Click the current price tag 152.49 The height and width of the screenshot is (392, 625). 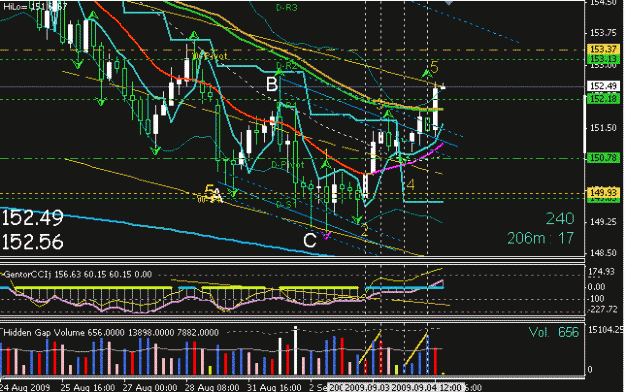(603, 86)
